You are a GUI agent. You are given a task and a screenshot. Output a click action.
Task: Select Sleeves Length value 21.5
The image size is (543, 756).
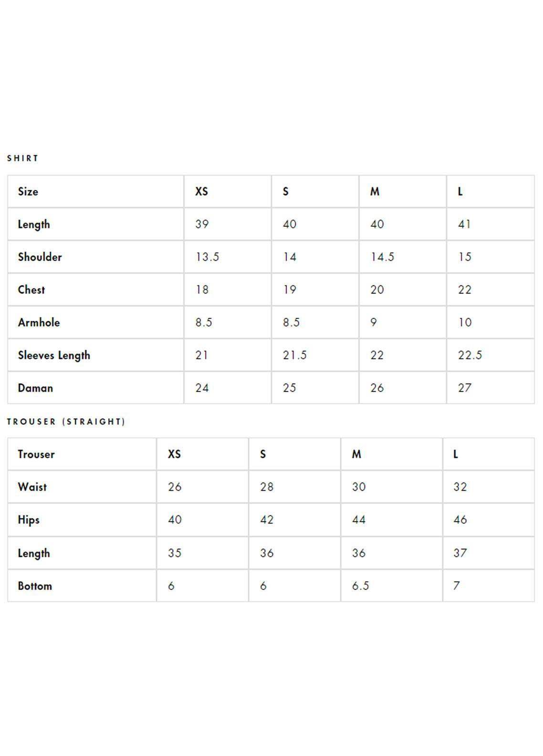294,355
